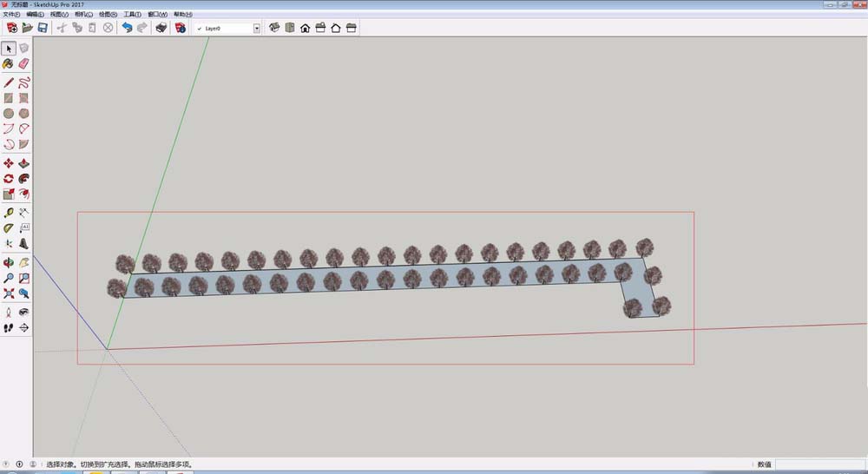Pick the Polygon drawing tool
Image resolution: width=868 pixels, height=474 pixels.
(23, 114)
